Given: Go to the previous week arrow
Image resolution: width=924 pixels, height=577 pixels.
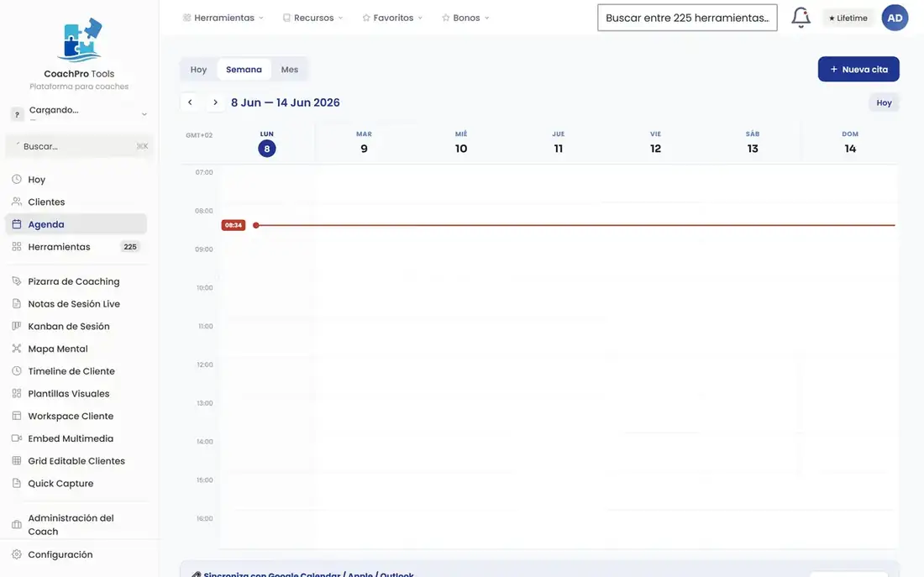Looking at the screenshot, I should tap(190, 102).
